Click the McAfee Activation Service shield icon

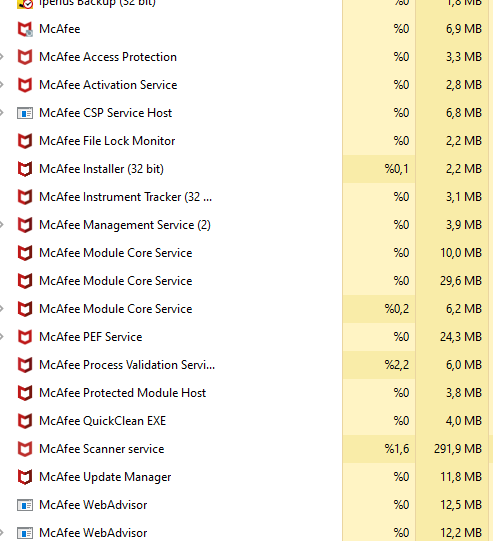tap(25, 85)
